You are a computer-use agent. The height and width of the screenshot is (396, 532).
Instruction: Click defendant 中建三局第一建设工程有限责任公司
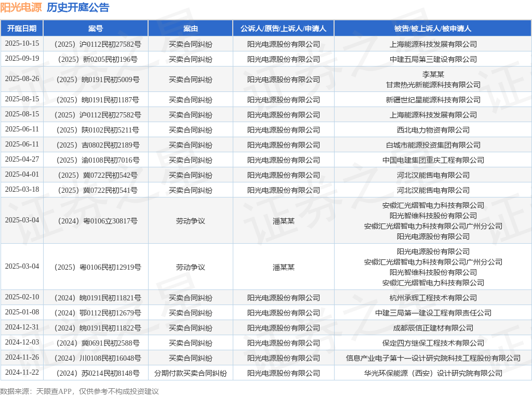433,313
